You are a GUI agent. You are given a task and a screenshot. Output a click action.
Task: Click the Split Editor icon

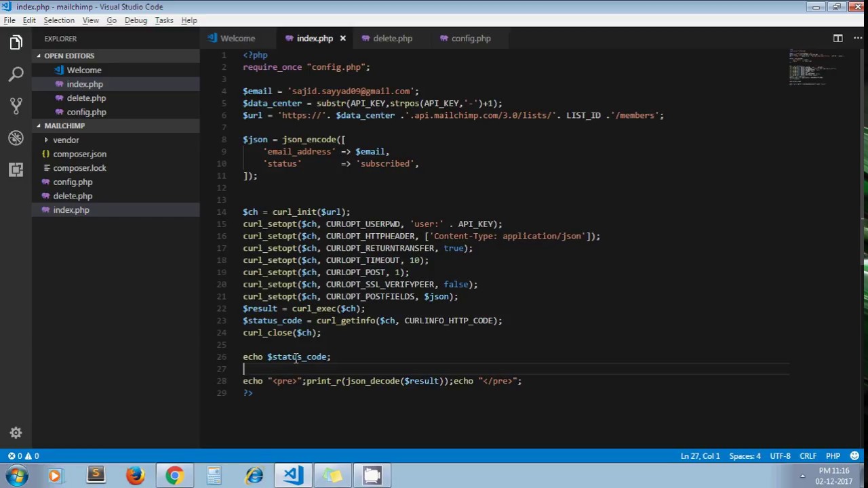837,39
